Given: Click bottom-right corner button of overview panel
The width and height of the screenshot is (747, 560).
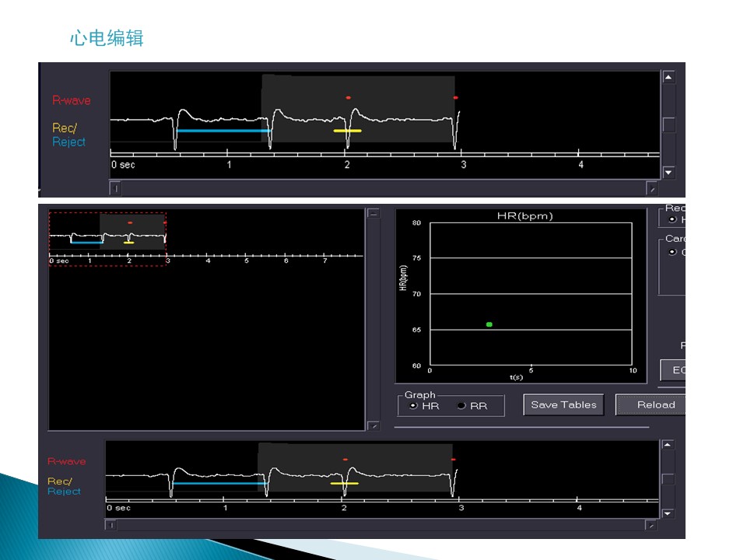Looking at the screenshot, I should 373,425.
